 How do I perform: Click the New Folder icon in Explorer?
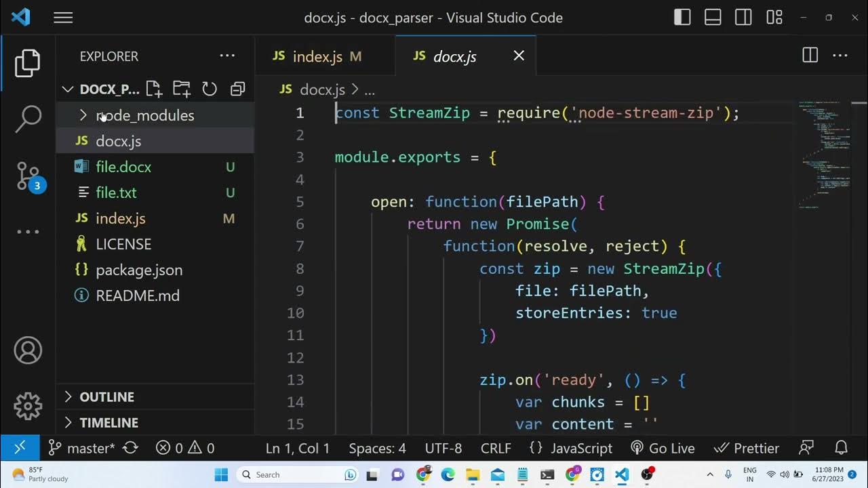pos(181,89)
